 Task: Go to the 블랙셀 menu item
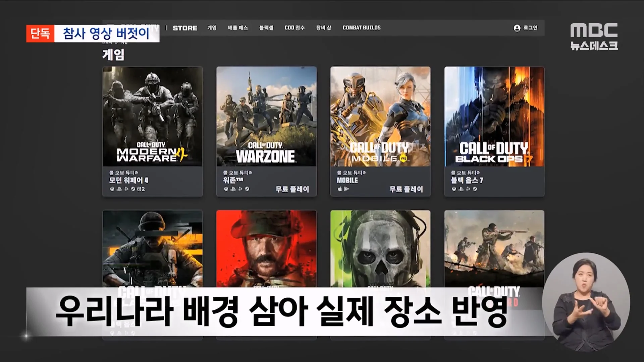(266, 28)
